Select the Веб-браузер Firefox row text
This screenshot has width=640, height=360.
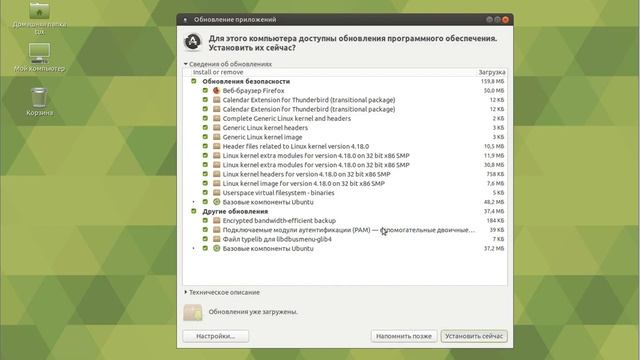pos(253,91)
